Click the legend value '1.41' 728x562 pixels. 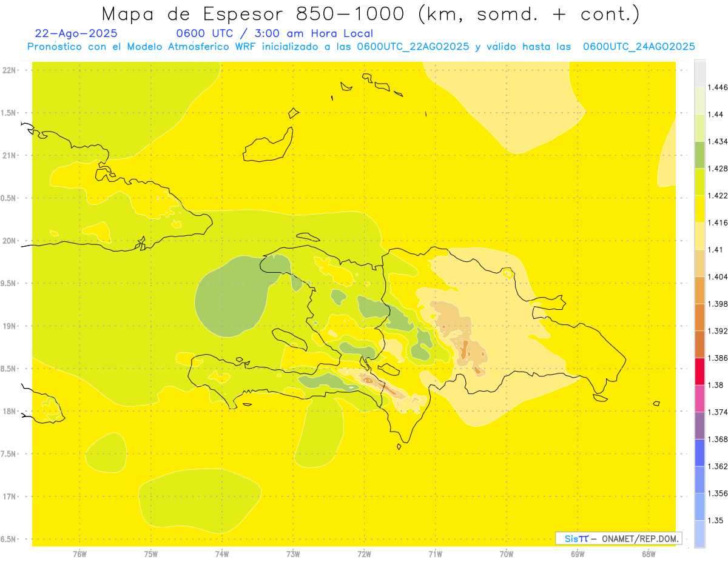[715, 250]
